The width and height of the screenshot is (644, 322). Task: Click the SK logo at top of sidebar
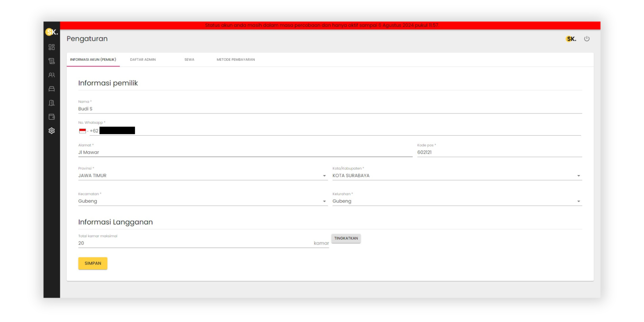52,32
